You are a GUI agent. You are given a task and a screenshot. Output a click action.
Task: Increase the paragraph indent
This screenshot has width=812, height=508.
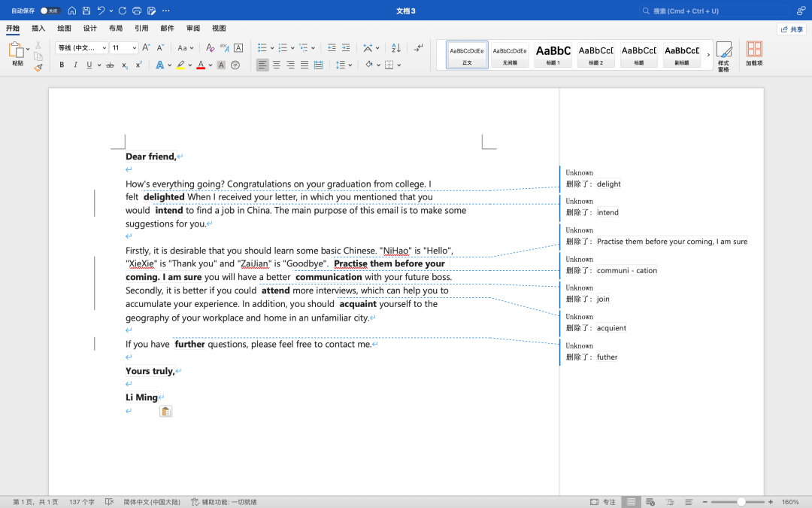345,47
